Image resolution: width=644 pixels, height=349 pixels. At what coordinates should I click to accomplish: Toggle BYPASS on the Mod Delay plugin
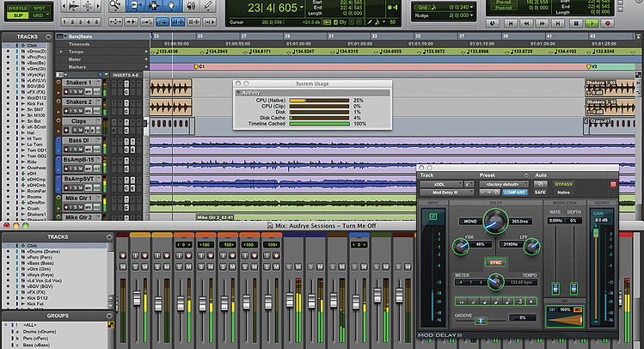[563, 184]
